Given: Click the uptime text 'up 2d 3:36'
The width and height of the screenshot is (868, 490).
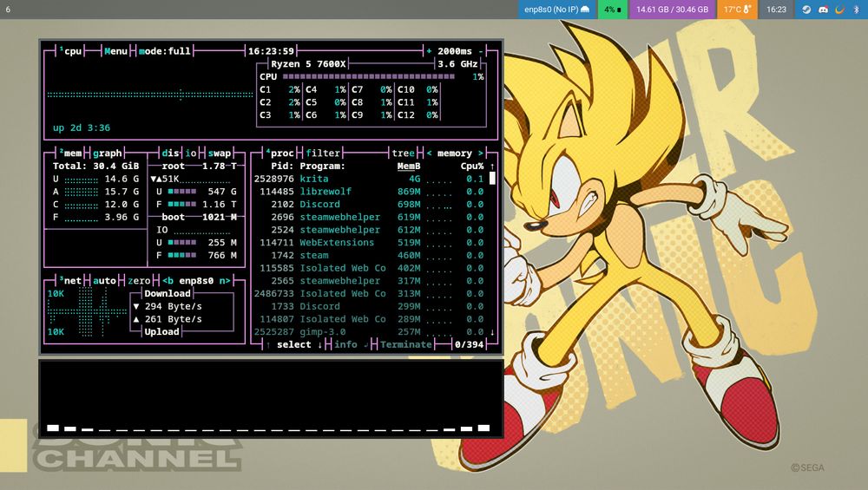Looking at the screenshot, I should tap(82, 127).
